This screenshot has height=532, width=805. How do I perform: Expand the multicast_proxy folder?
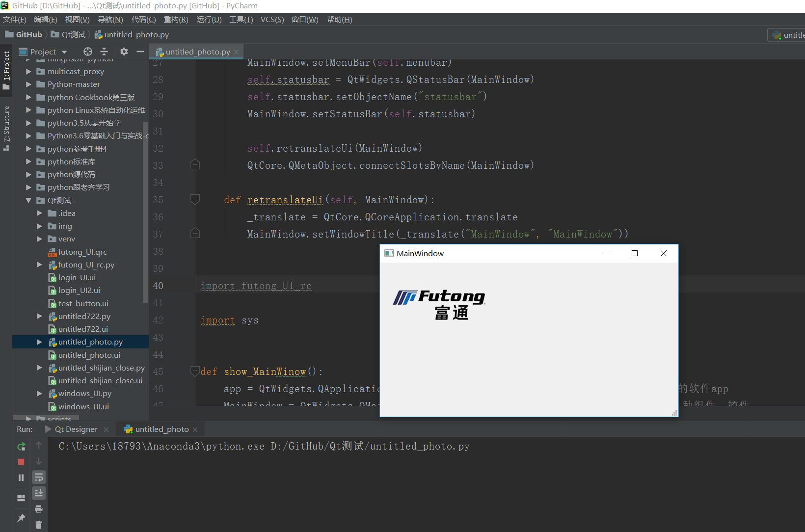coord(28,72)
